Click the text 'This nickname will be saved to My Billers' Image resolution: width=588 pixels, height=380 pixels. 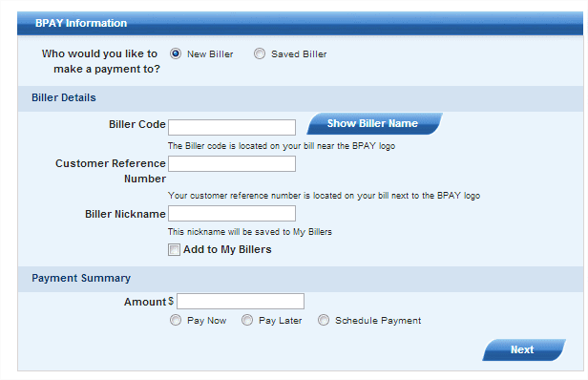click(x=250, y=232)
